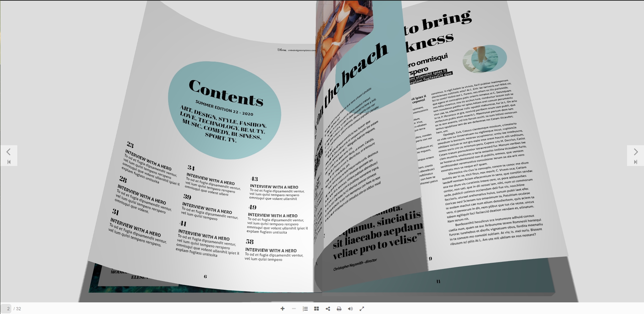
Task: Click "Christopher Naysmith - director" caption
Action: tap(355, 264)
